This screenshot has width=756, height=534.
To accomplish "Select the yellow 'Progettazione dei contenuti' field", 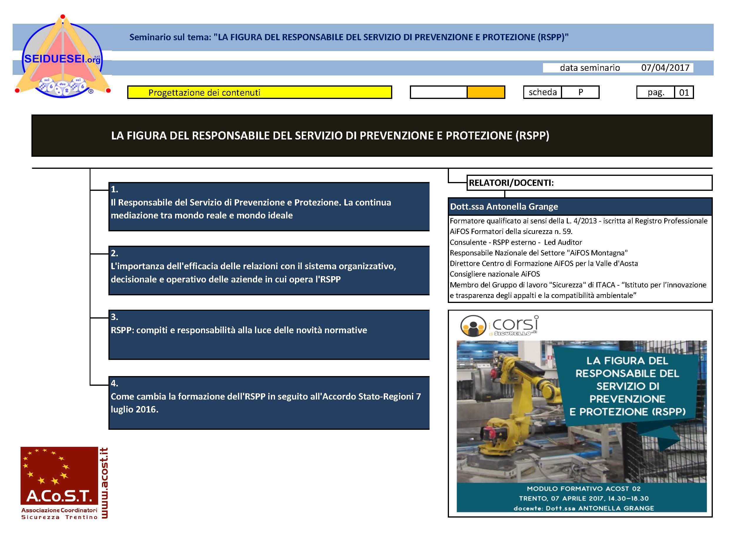I will tap(259, 92).
